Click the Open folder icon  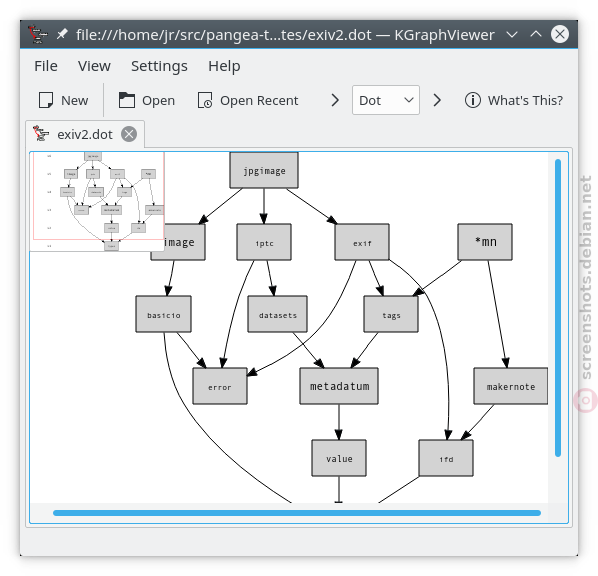pyautogui.click(x=127, y=100)
